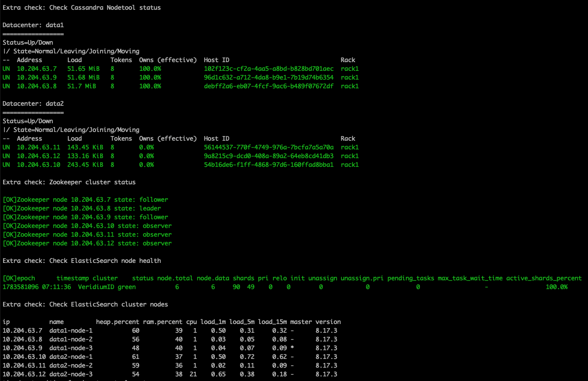Select the load value "51.7 MiB"
This screenshot has width=588, height=381.
82,86
